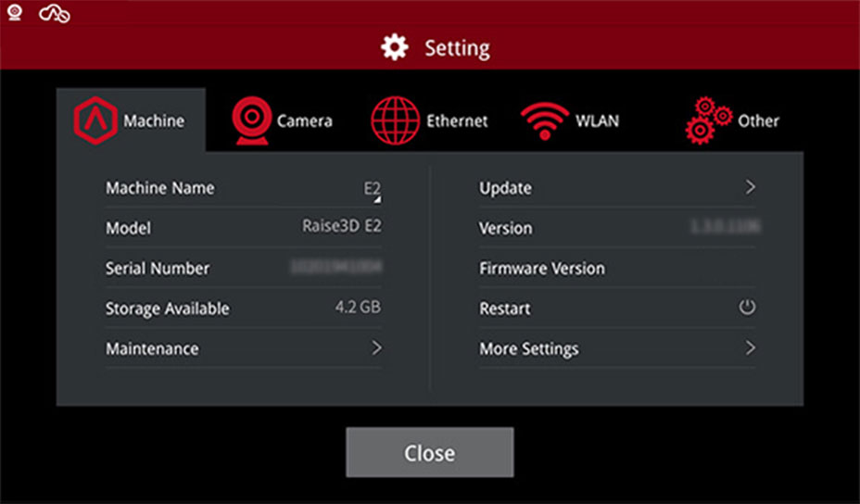Click the red Wi-Fi WLAN icon

pos(545,121)
